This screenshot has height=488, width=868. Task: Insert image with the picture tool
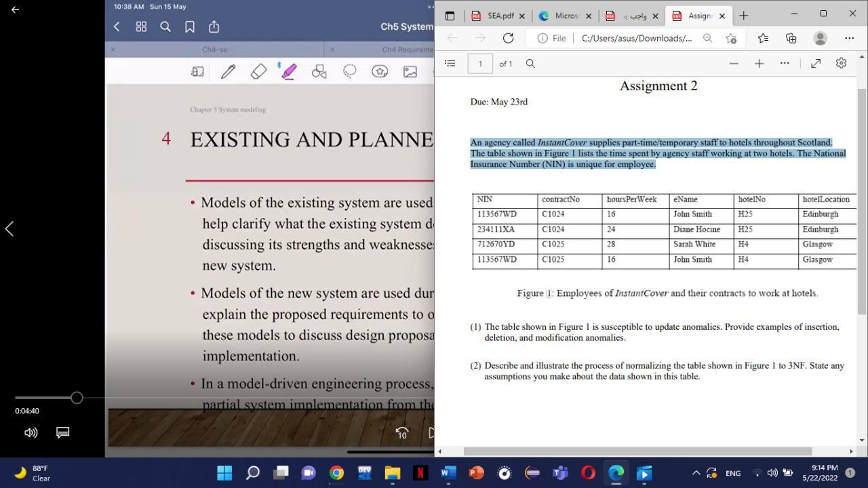tap(410, 71)
